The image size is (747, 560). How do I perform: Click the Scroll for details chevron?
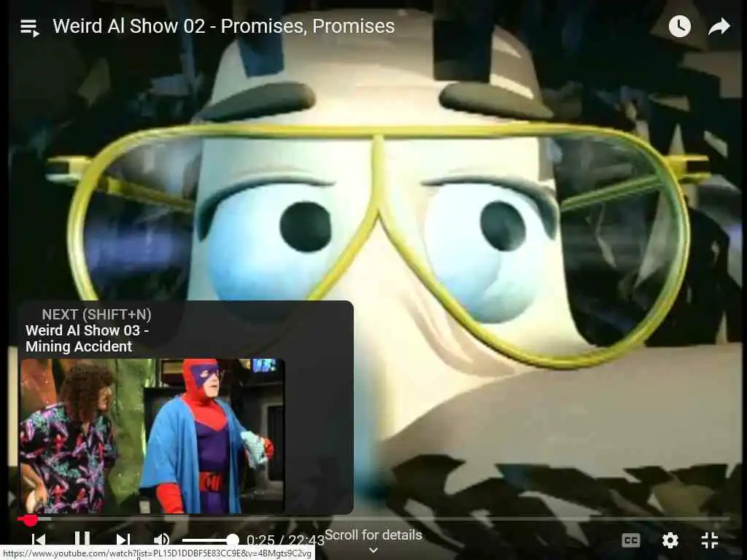click(373, 550)
